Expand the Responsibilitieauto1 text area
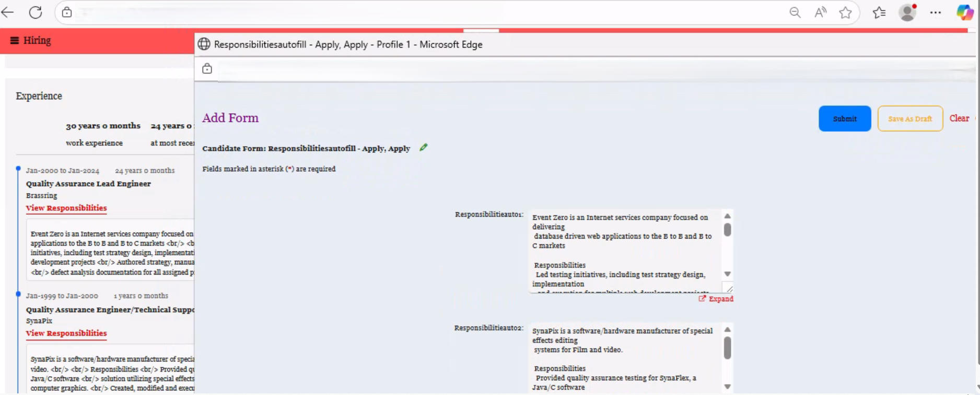The height and width of the screenshot is (395, 980). [x=716, y=299]
